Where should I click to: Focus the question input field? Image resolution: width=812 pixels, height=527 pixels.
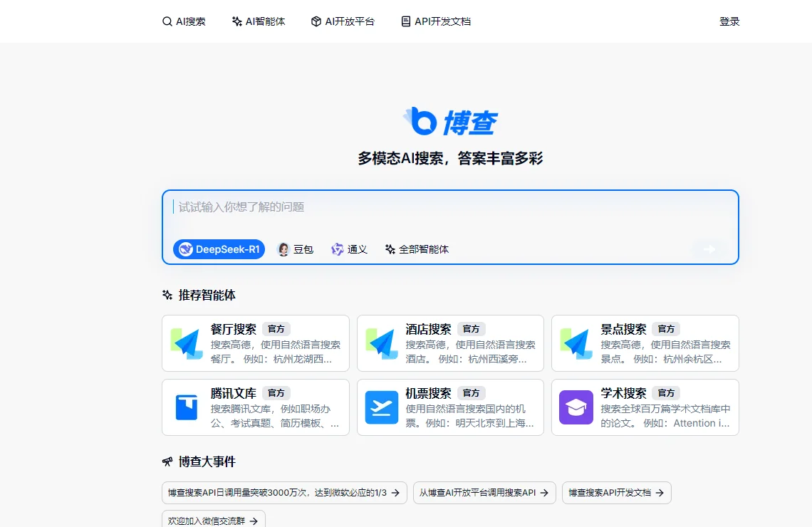450,207
